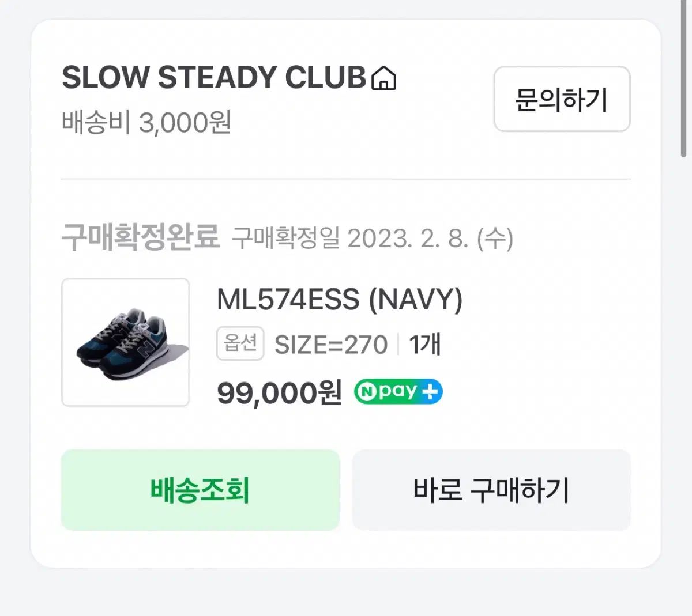Screen dimensions: 692x616
Task: Click the 1개 quantity indicator
Action: click(x=425, y=344)
